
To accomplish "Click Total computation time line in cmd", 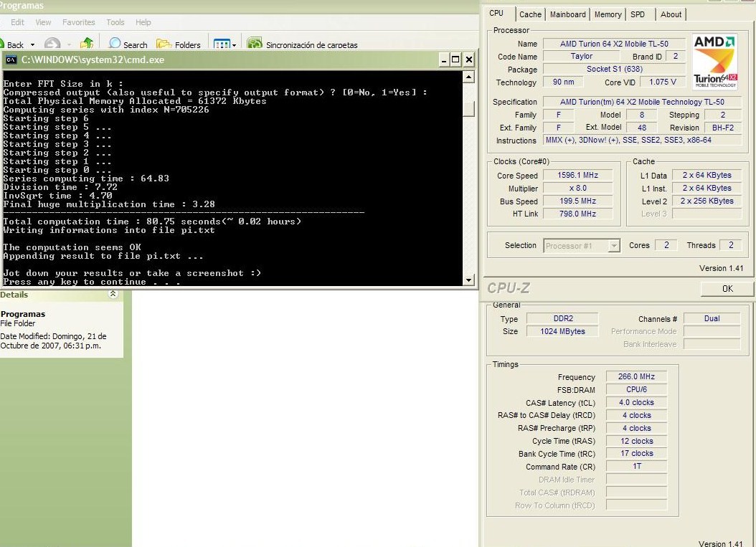I will 152,222.
